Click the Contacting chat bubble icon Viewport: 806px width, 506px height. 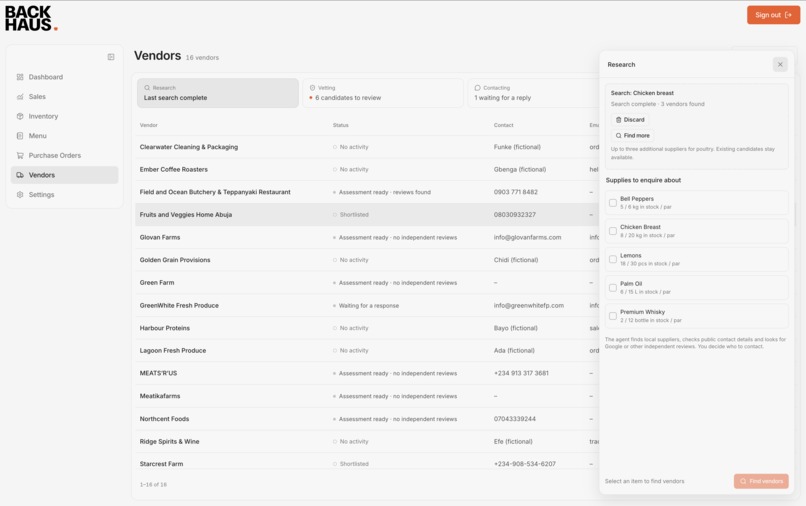[x=478, y=88]
